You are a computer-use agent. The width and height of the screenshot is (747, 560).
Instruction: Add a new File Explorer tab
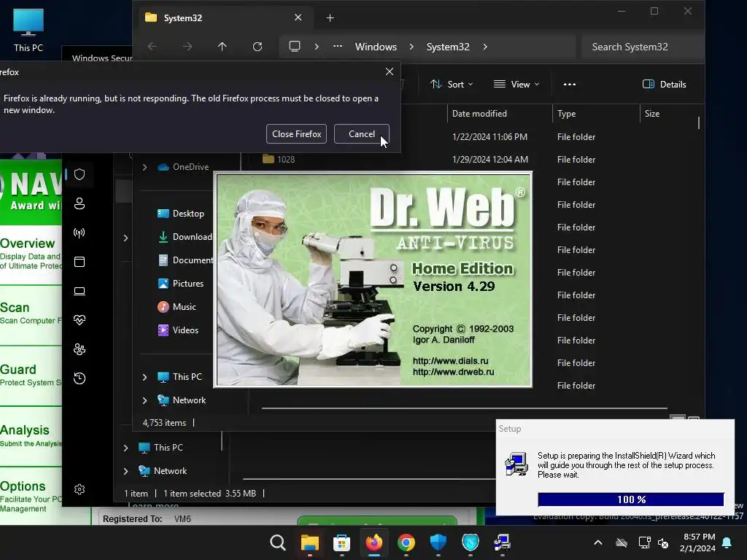[x=330, y=17]
